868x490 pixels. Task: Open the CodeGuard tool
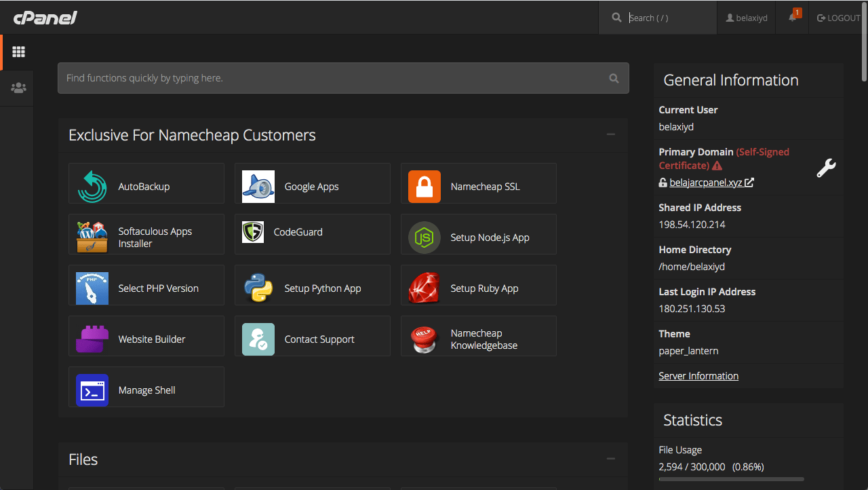(x=313, y=234)
